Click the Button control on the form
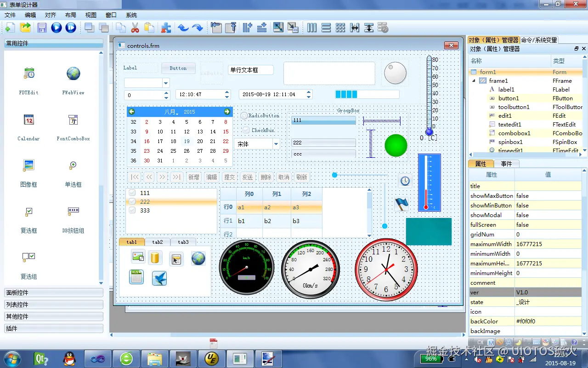588x368 pixels. tap(178, 68)
